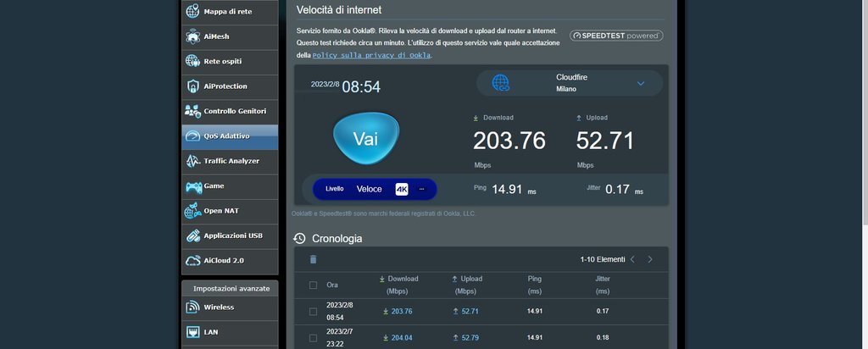Open Wireless advanced settings label
Viewport: 868px width, 349px height.
click(219, 307)
